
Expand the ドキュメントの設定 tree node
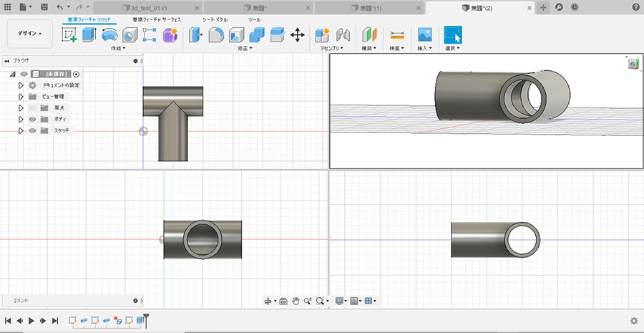21,85
